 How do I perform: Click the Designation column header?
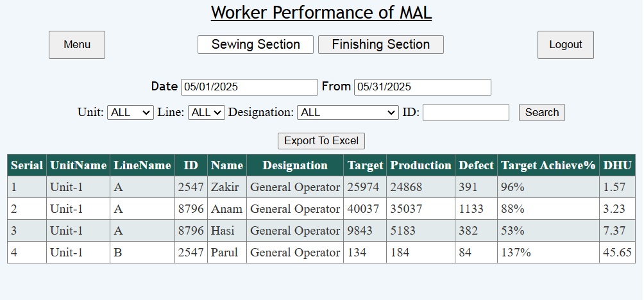pyautogui.click(x=295, y=165)
